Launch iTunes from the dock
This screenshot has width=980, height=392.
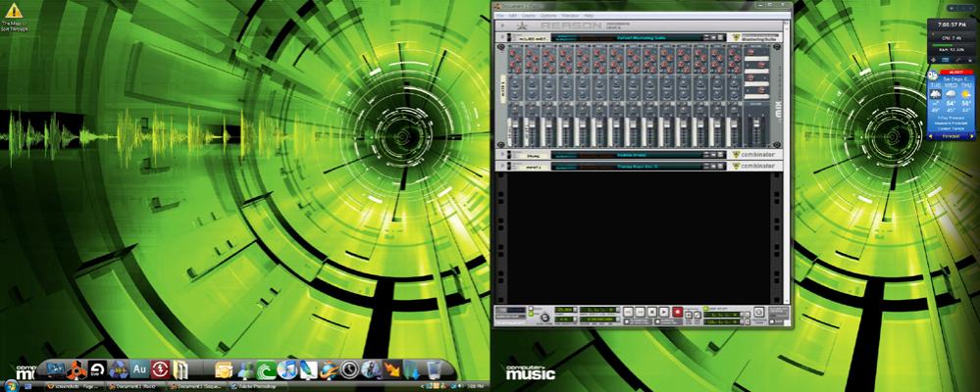pos(286,370)
